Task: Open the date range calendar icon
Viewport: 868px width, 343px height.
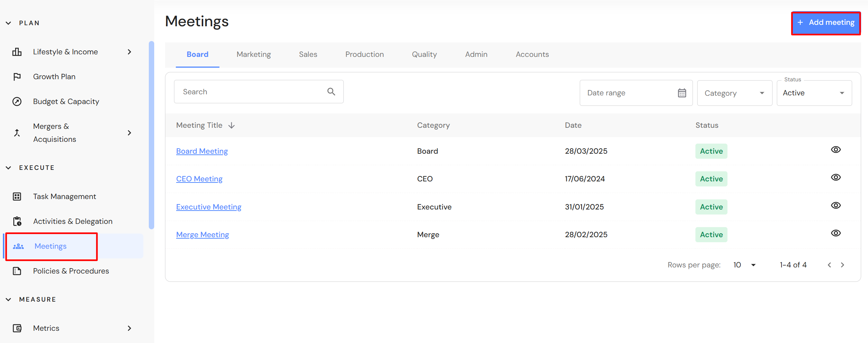Action: pyautogui.click(x=682, y=93)
